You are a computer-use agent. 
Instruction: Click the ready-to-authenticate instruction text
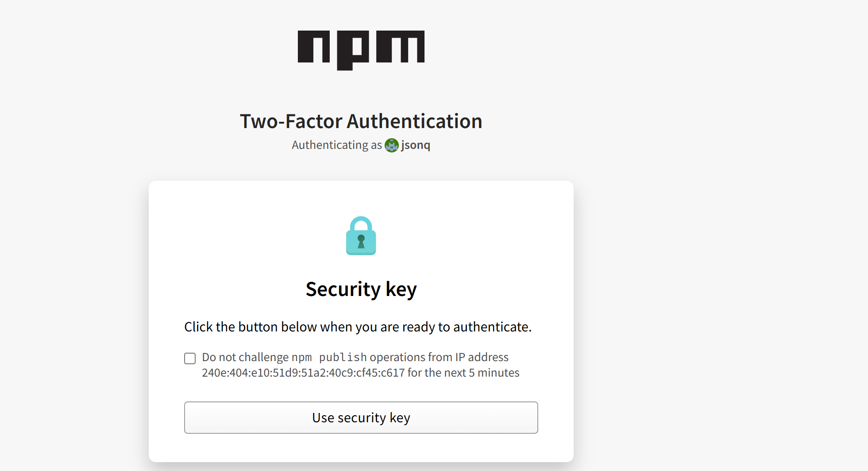(358, 327)
